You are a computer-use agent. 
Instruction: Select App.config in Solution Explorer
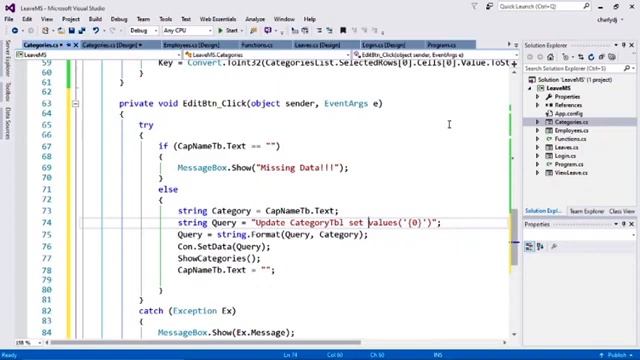[569, 113]
